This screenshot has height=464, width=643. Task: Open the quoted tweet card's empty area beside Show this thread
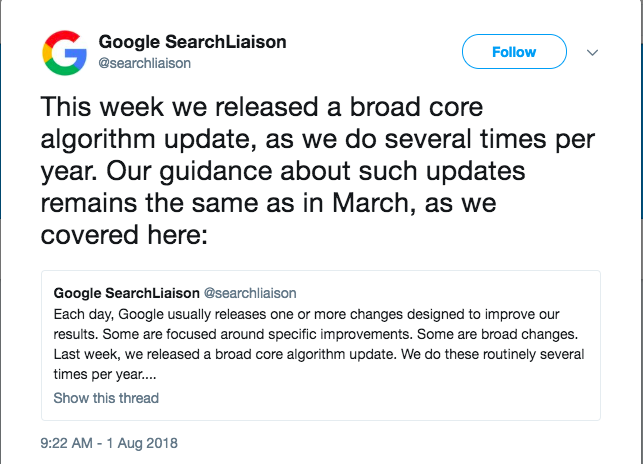pyautogui.click(x=377, y=399)
